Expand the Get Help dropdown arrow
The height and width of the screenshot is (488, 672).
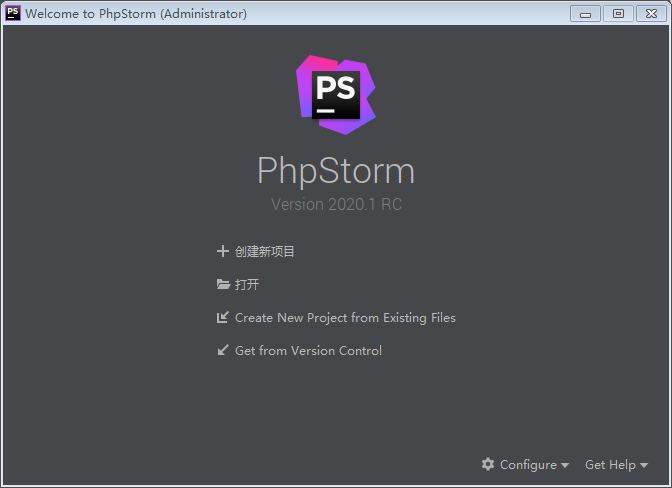click(x=644, y=466)
